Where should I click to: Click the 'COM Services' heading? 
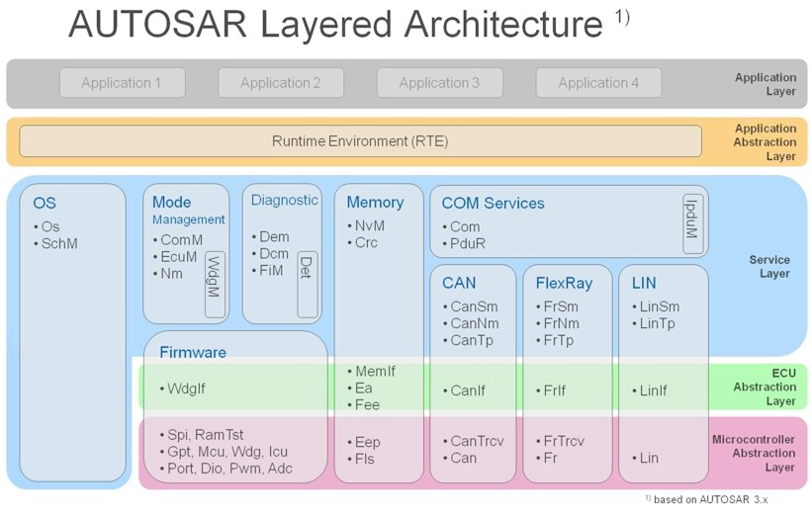(493, 203)
